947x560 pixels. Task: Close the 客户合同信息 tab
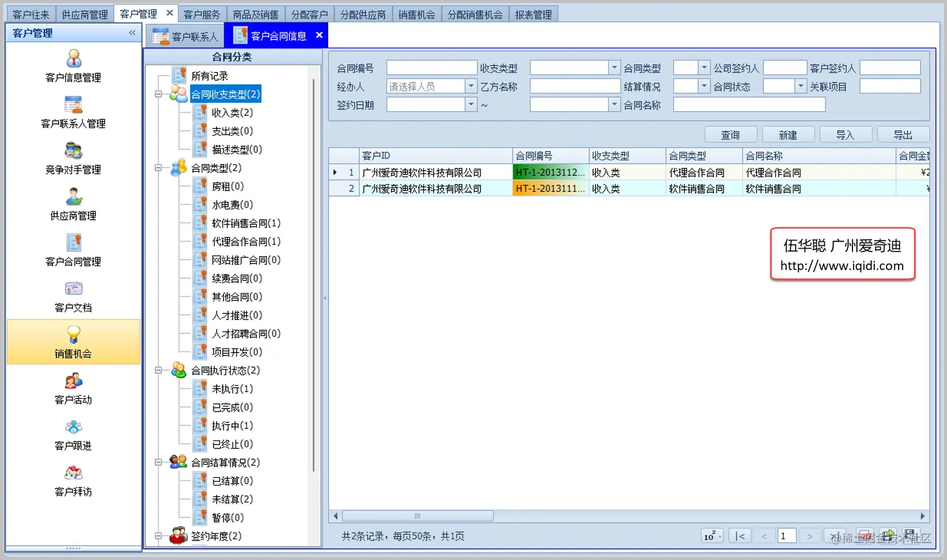click(x=319, y=35)
